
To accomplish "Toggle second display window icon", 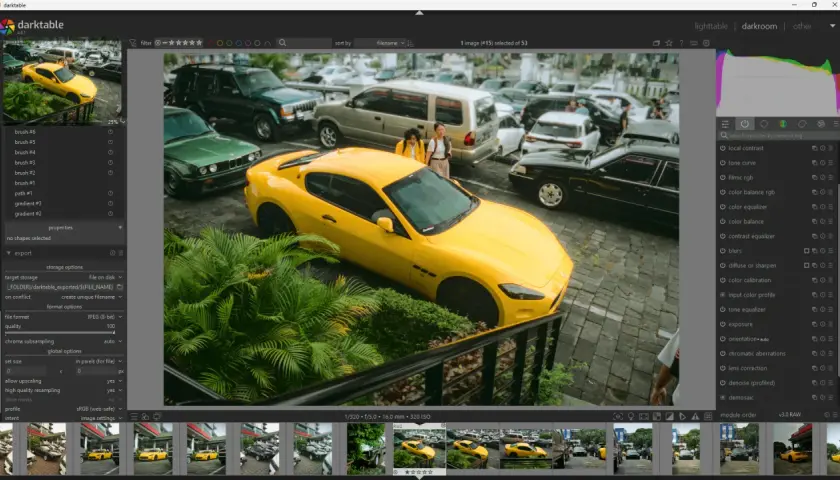I will 157,416.
